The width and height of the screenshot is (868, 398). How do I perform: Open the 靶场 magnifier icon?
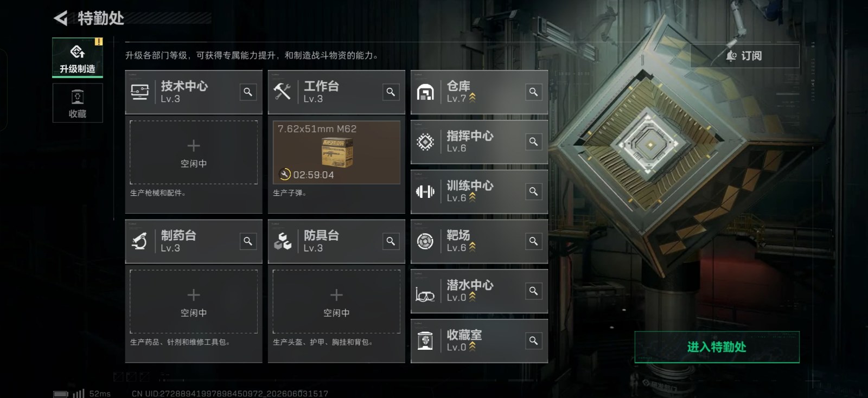point(534,241)
